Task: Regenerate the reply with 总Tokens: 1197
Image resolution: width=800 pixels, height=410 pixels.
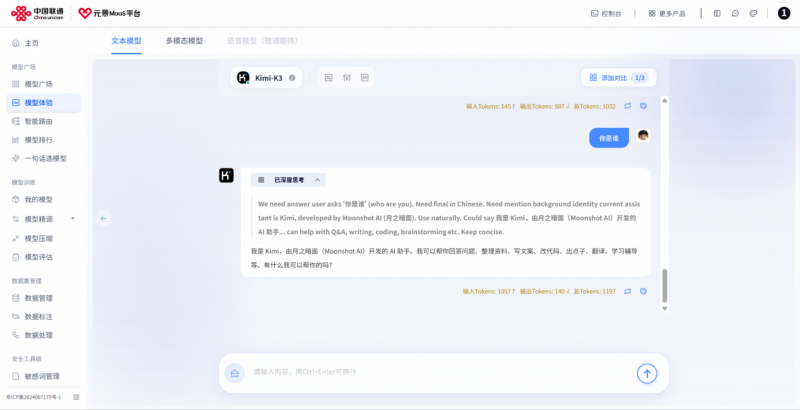Action: (x=628, y=291)
